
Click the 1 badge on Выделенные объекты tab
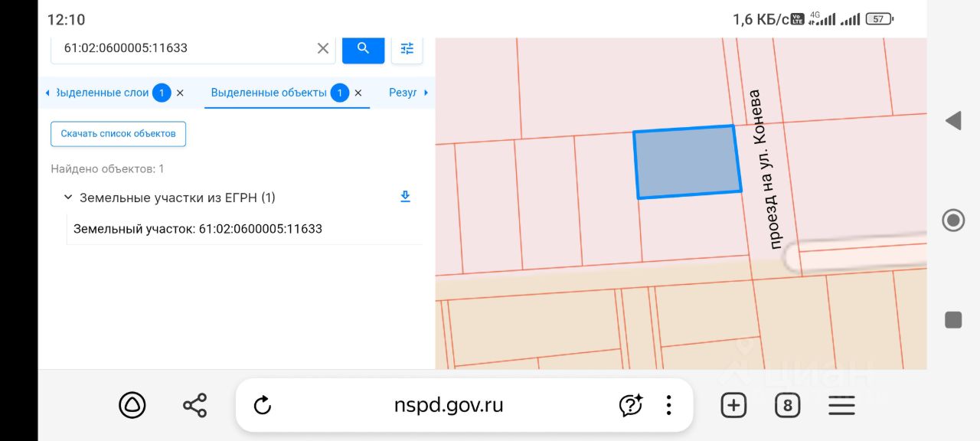(340, 93)
